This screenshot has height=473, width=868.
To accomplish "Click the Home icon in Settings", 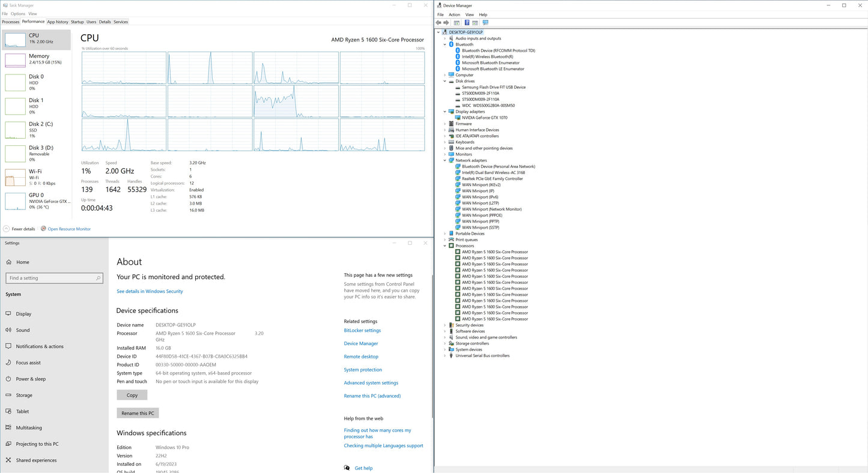I will 8,262.
